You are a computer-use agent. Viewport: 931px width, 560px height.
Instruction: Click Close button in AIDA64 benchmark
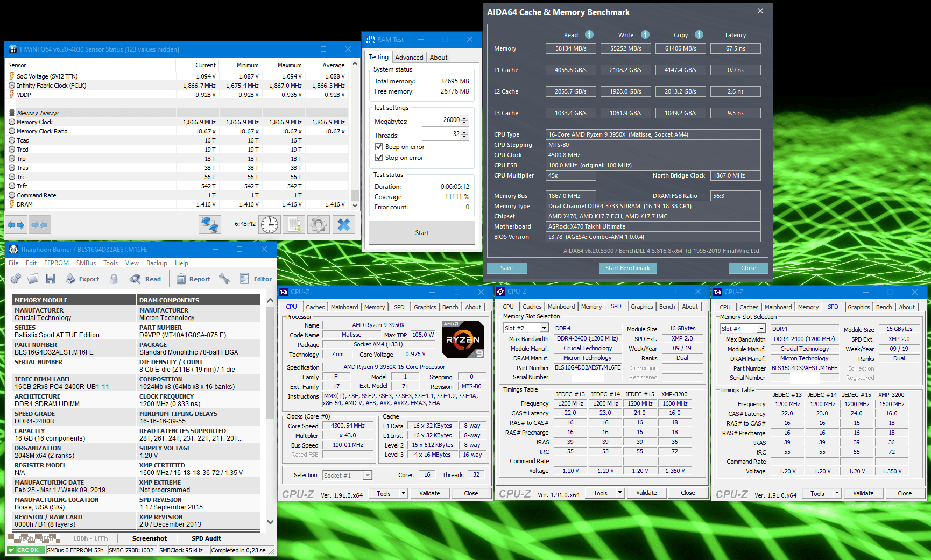748,268
